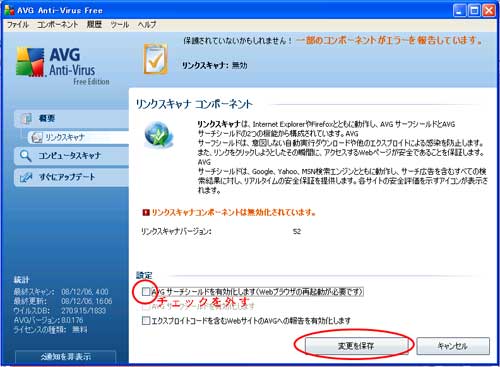Uncheck AVG サーチシールド checkbox
This screenshot has height=367, width=500.
pyautogui.click(x=146, y=292)
